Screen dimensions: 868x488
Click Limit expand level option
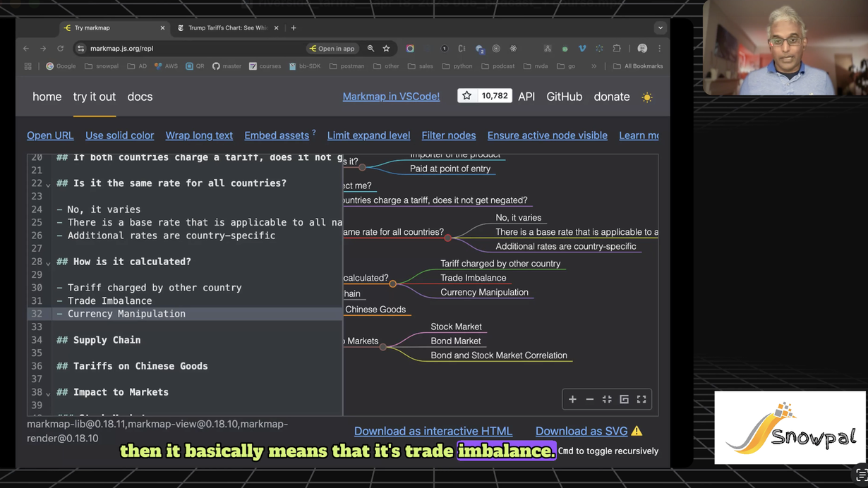click(x=368, y=135)
